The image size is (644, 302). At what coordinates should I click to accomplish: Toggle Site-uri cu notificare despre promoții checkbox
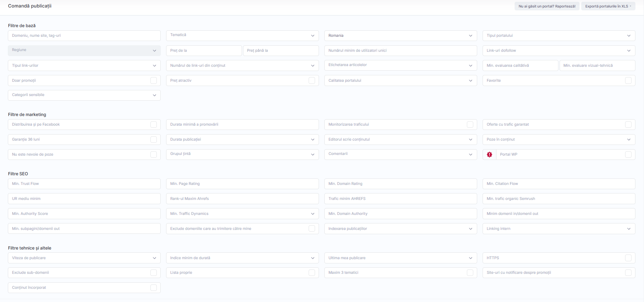pyautogui.click(x=628, y=273)
